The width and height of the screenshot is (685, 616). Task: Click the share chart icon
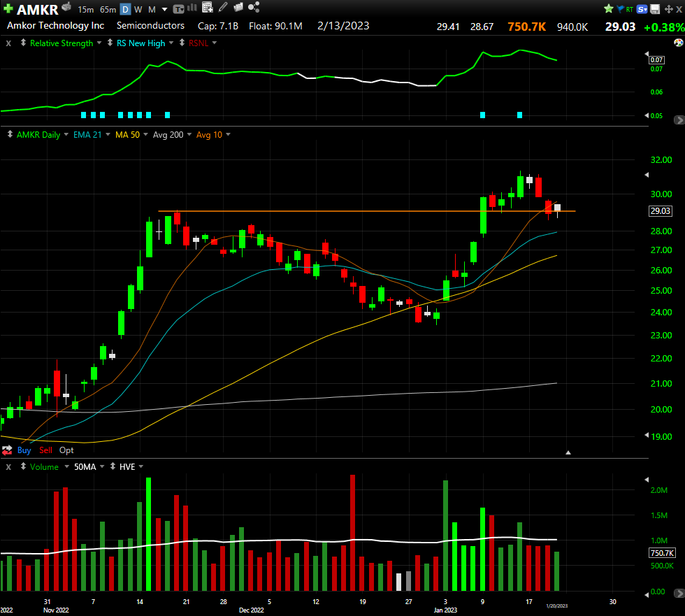[x=254, y=7]
